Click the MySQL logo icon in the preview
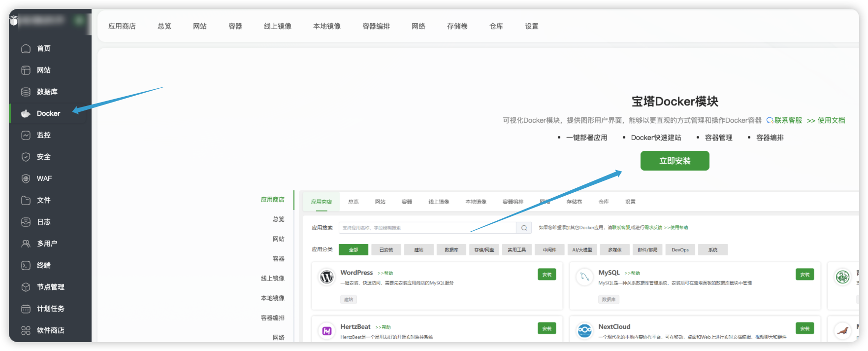The image size is (868, 351). coord(584,277)
